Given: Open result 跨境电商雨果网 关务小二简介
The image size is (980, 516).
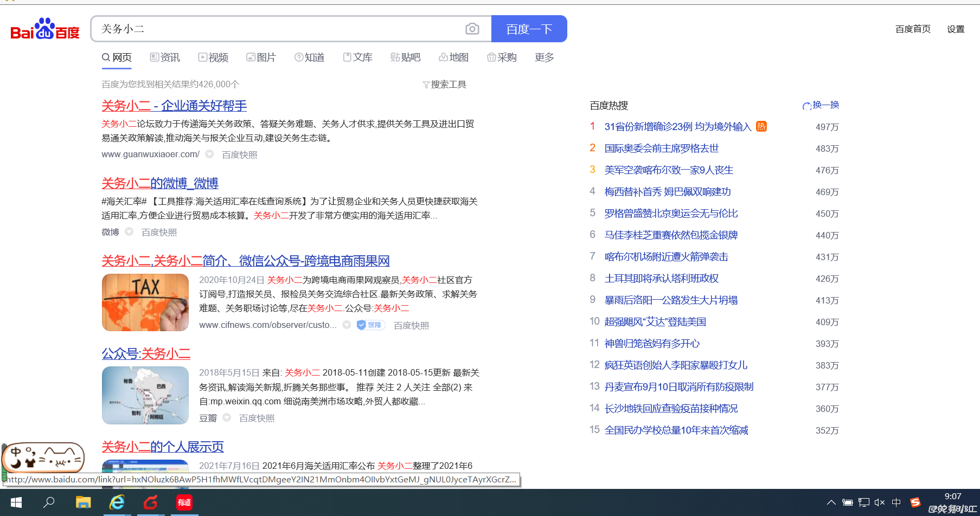Looking at the screenshot, I should (x=246, y=261).
